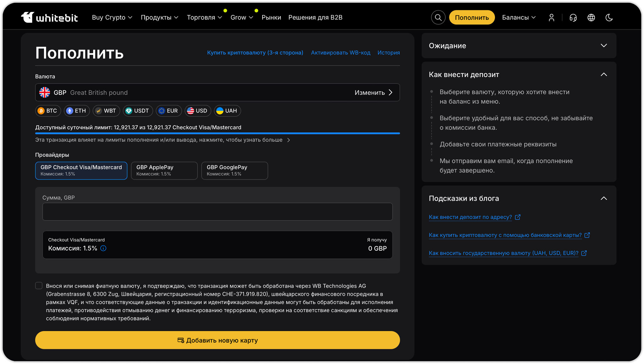This screenshot has height=364, width=644.
Task: Open Решения для B2B page
Action: pyautogui.click(x=315, y=18)
